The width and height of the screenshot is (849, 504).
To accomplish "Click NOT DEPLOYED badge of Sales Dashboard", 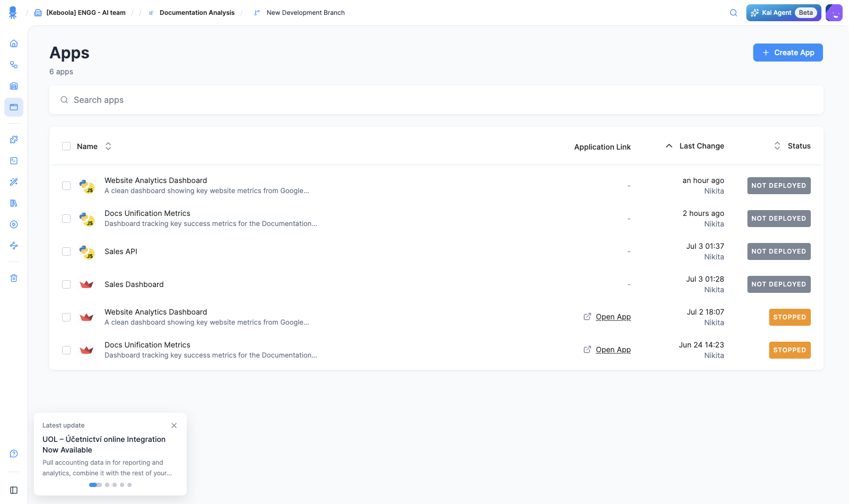I will [779, 284].
